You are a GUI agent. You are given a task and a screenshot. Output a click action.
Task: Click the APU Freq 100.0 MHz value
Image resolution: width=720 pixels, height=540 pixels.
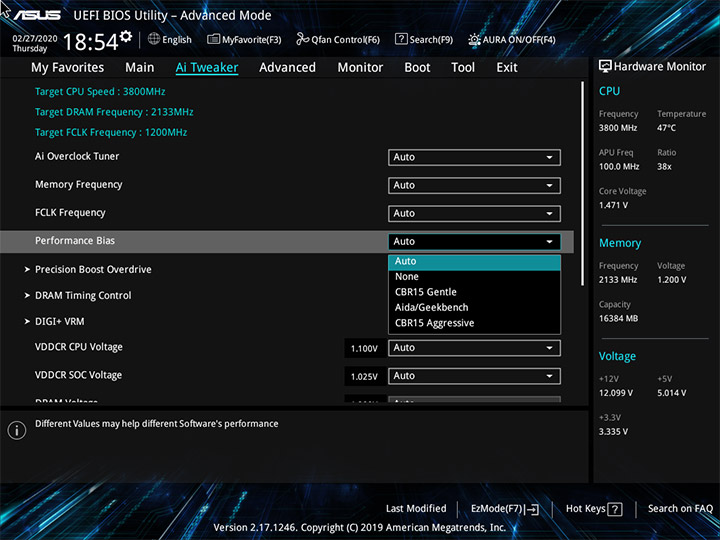point(619,166)
